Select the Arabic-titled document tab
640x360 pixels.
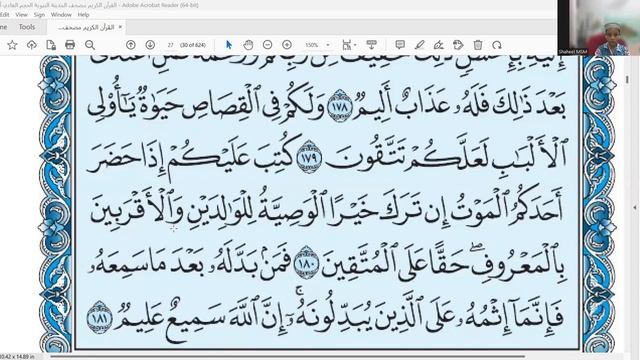coord(86,27)
